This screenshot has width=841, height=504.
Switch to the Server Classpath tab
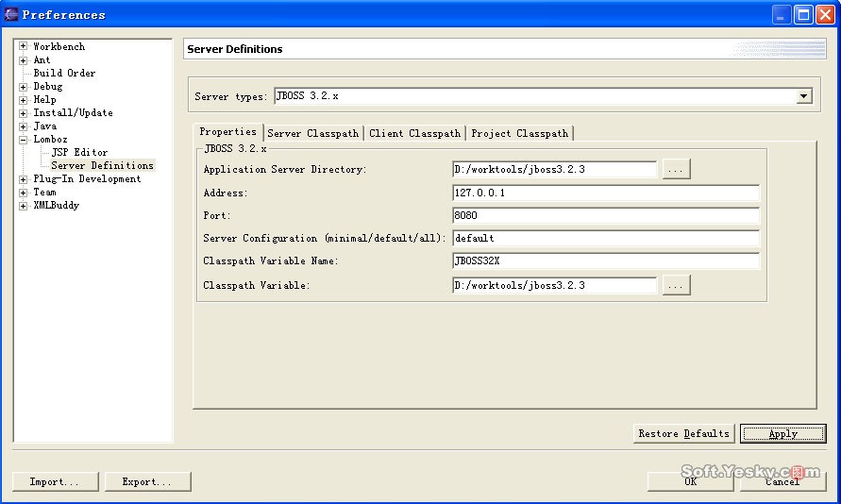[x=313, y=133]
